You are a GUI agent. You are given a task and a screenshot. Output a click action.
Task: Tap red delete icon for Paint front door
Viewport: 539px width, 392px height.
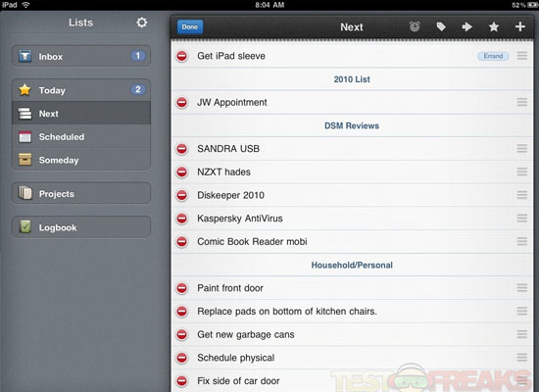[x=182, y=288]
